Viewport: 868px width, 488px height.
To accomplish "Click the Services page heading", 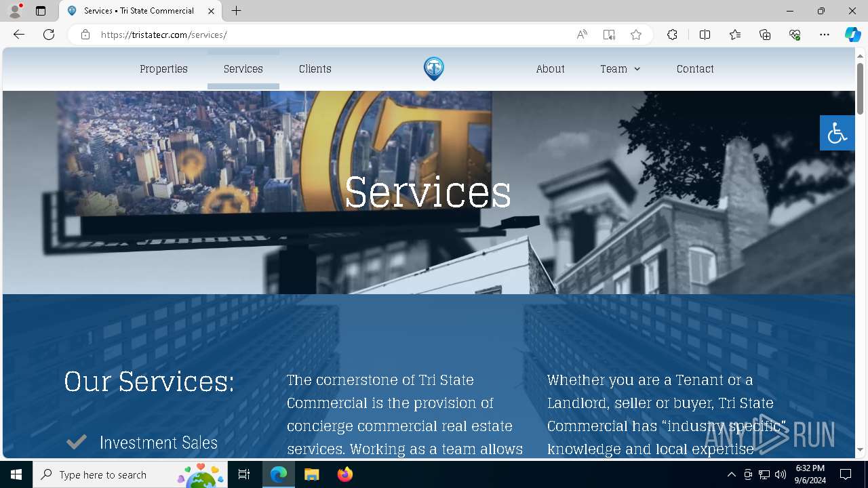I will (428, 192).
